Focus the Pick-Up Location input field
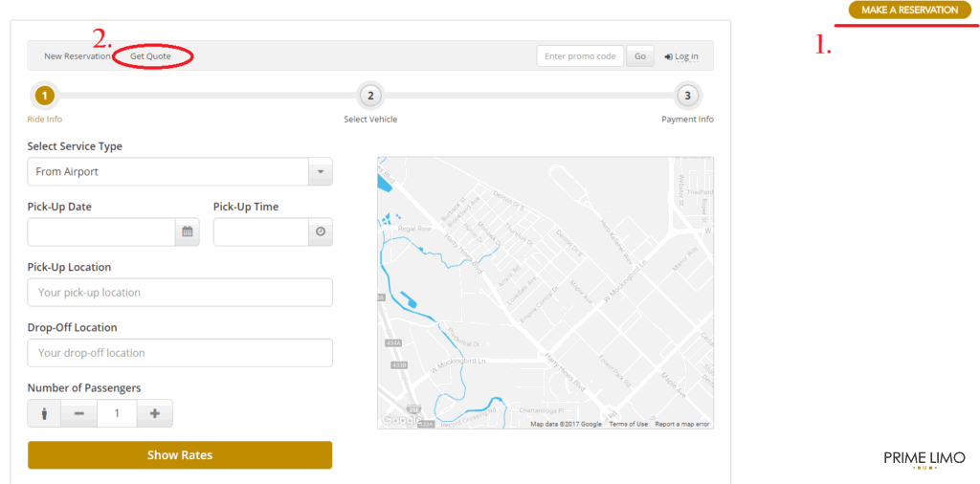The image size is (980, 484). (180, 293)
